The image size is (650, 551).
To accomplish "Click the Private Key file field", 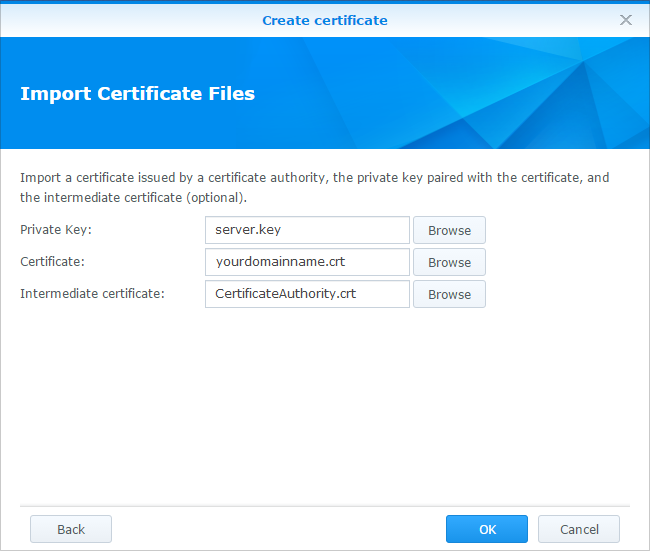I will click(x=307, y=230).
